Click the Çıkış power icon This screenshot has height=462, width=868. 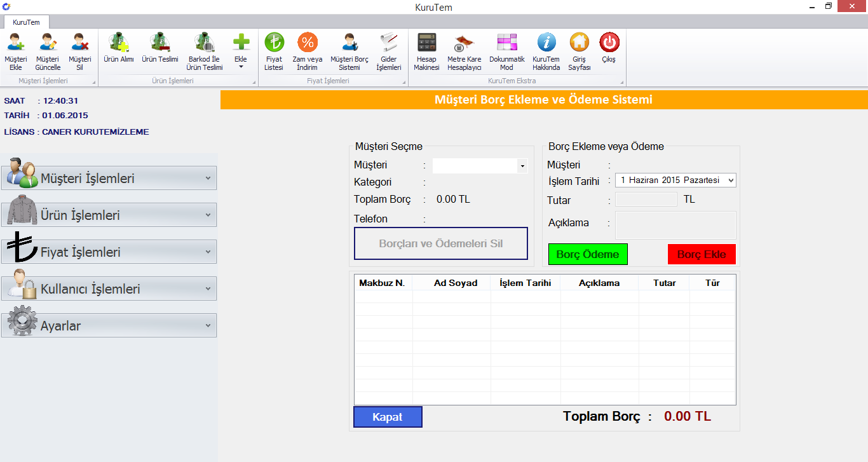click(x=609, y=43)
